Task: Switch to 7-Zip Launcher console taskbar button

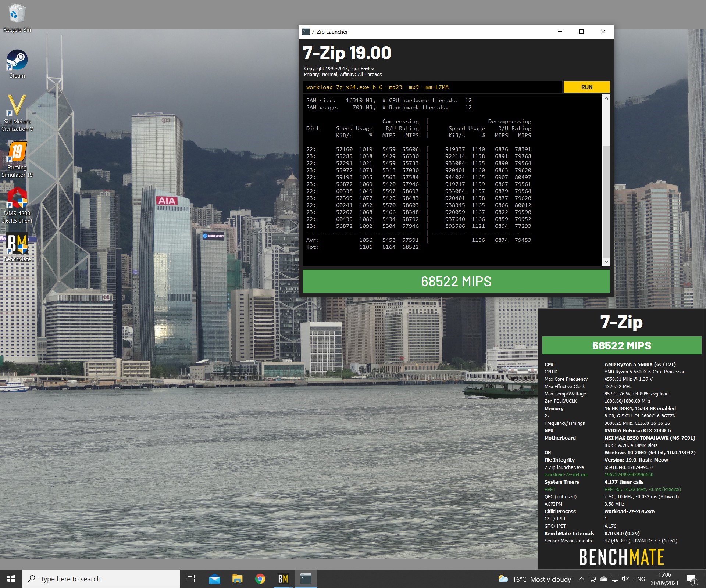Action: (x=306, y=579)
